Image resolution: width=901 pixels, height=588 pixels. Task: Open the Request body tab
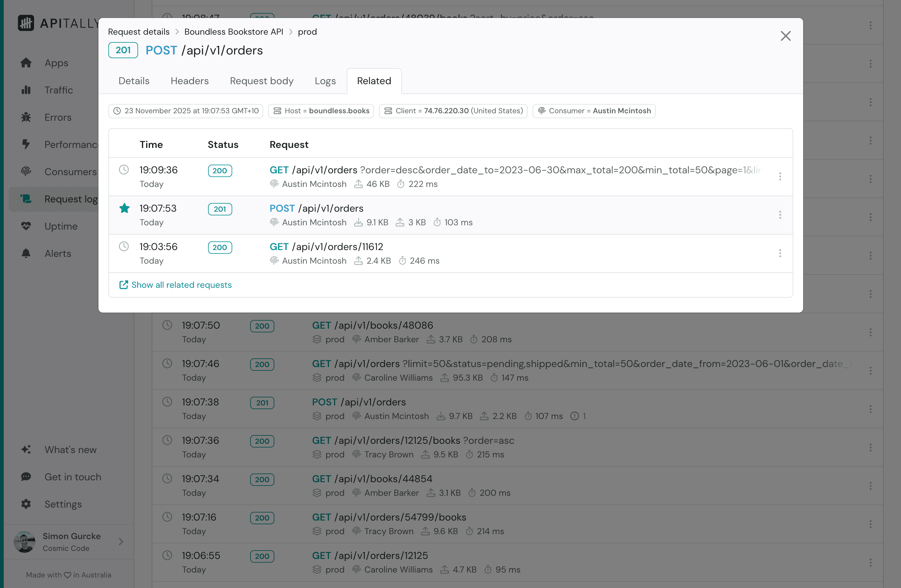(262, 80)
